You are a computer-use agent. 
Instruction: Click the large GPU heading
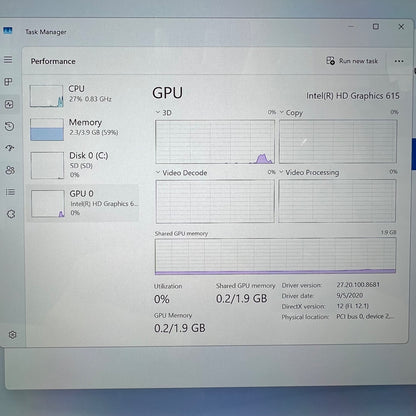[x=167, y=93]
